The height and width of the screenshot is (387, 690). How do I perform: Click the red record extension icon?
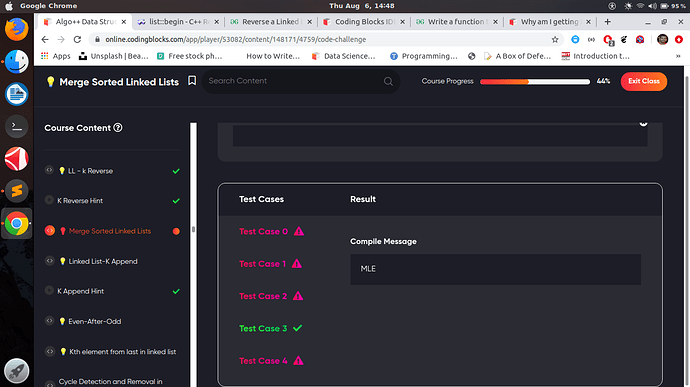click(679, 40)
